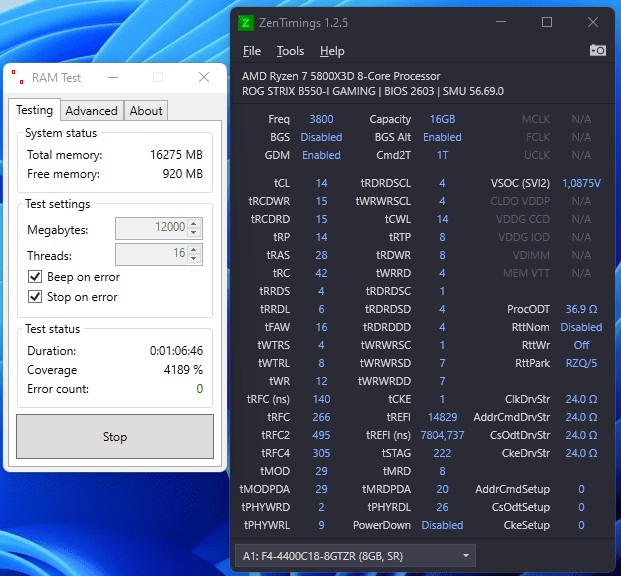Toggle the Stop on error checkbox
Screen dimensions: 621x576
click(x=35, y=296)
